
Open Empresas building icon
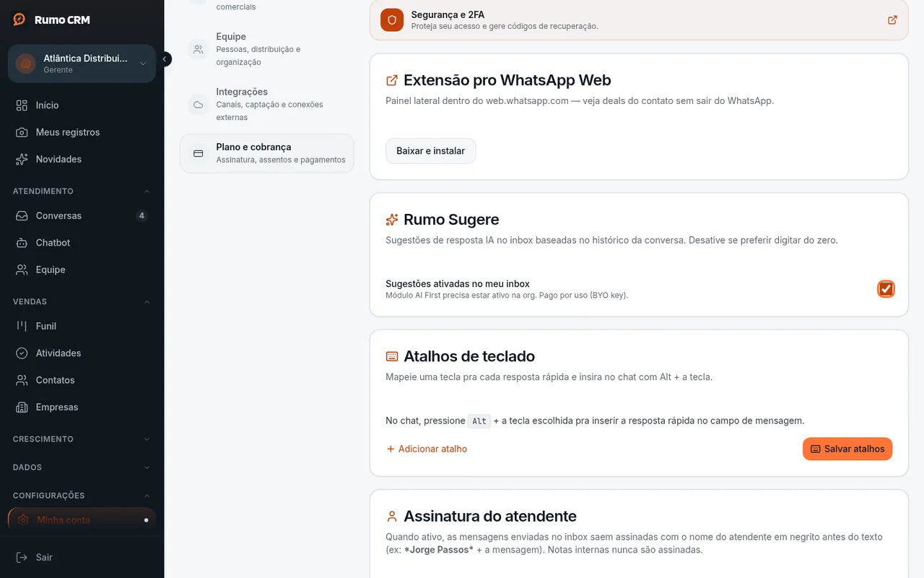(22, 407)
